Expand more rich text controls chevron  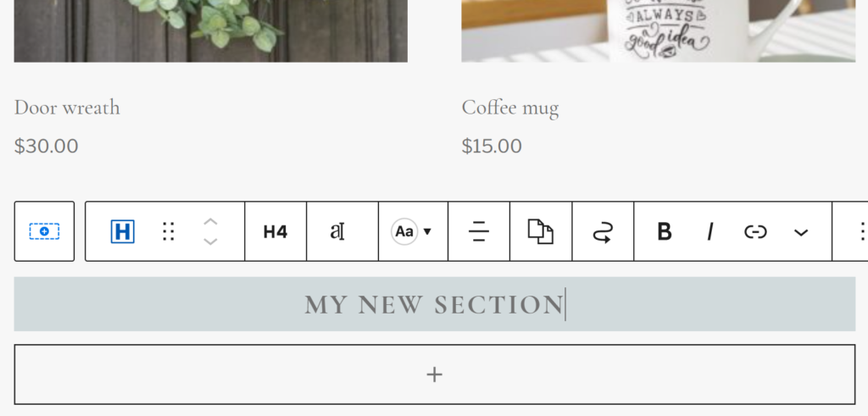pos(801,232)
